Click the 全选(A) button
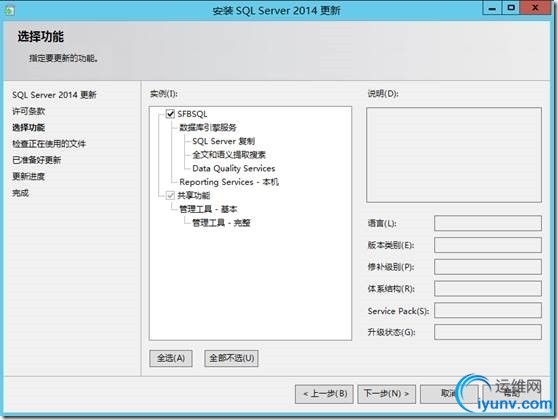 [x=171, y=358]
